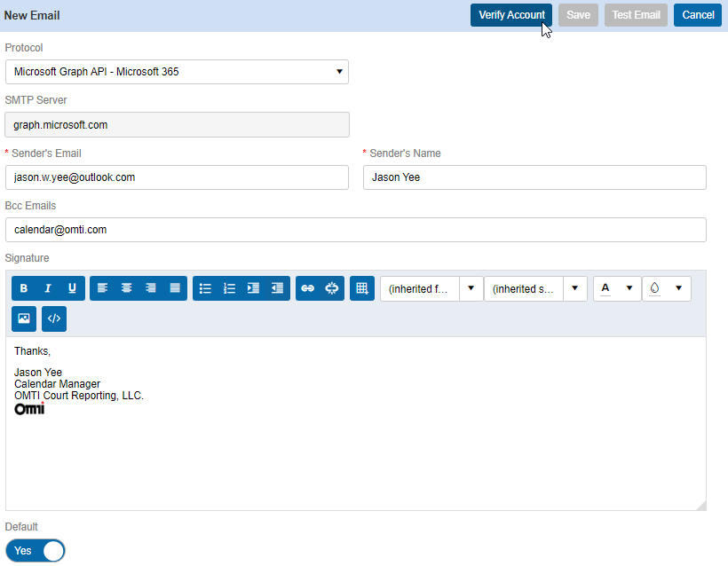Center align the signature text
The height and width of the screenshot is (566, 728).
[127, 288]
